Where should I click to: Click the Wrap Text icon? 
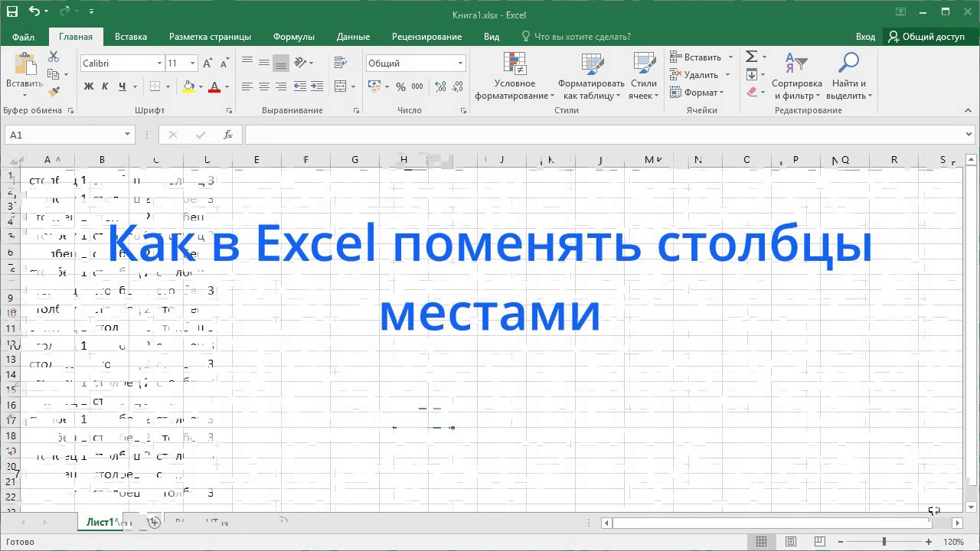pyautogui.click(x=339, y=63)
